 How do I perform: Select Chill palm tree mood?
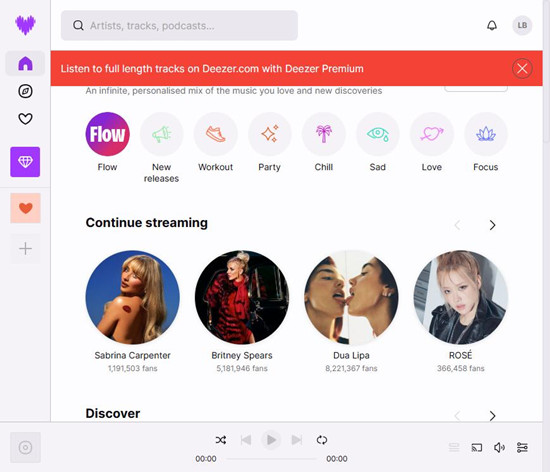click(x=323, y=134)
